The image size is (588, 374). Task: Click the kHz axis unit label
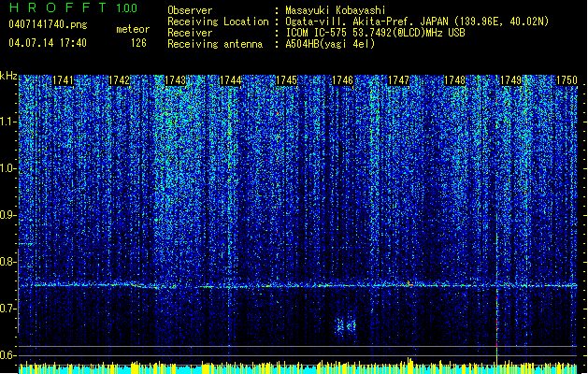coord(8,76)
